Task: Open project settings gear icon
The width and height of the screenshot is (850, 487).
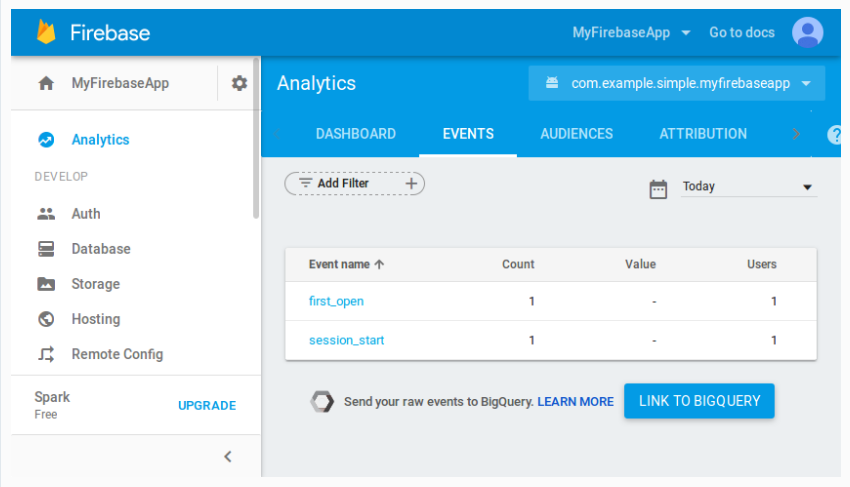Action: (239, 83)
